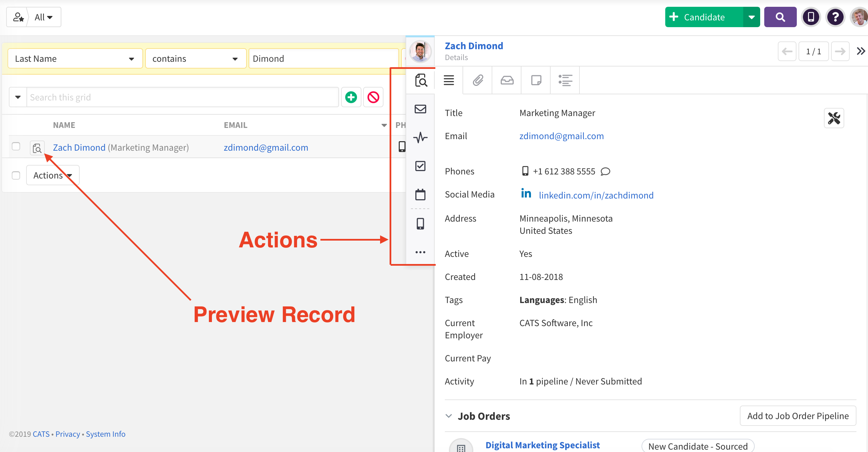This screenshot has height=452, width=868.
Task: Collapse the preview panel with double chevron
Action: pyautogui.click(x=861, y=51)
